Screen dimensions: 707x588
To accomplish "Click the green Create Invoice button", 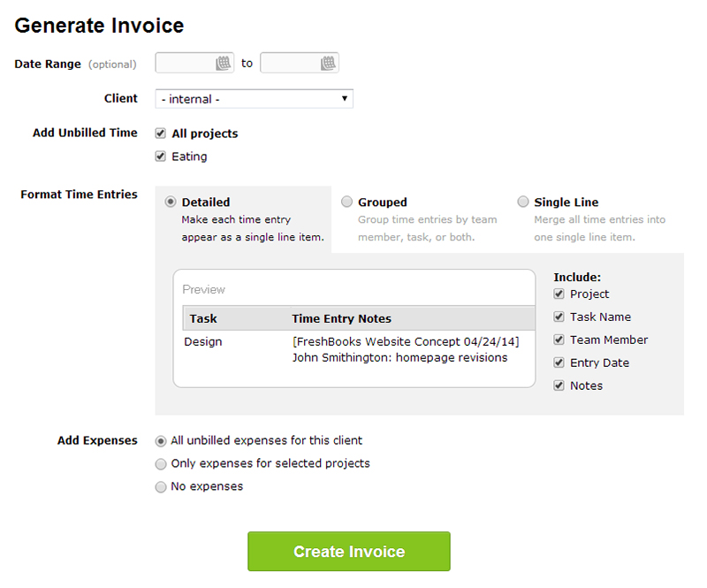I will point(349,552).
